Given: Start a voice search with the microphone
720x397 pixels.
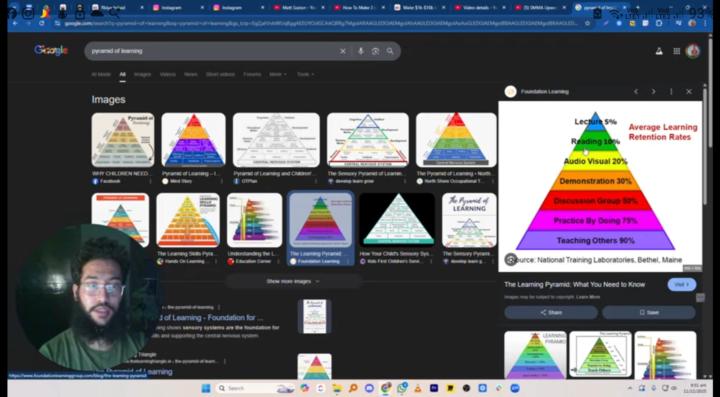Looking at the screenshot, I should 360,51.
